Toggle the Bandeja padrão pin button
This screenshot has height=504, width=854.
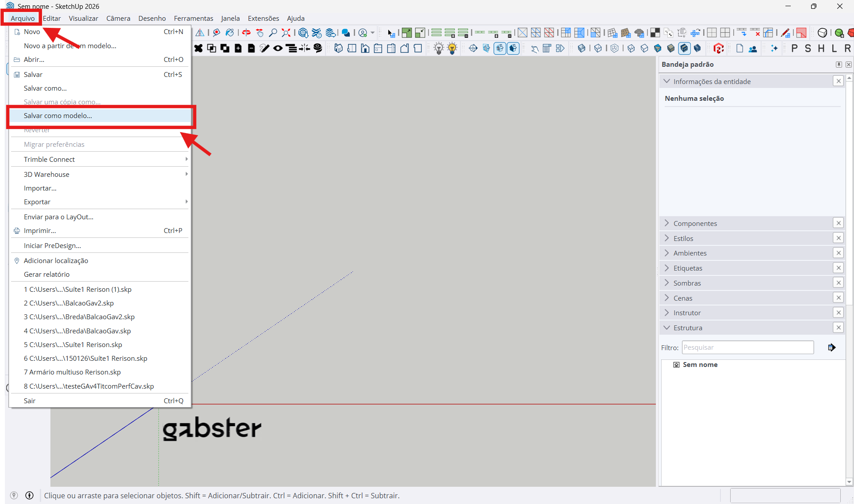coord(839,65)
